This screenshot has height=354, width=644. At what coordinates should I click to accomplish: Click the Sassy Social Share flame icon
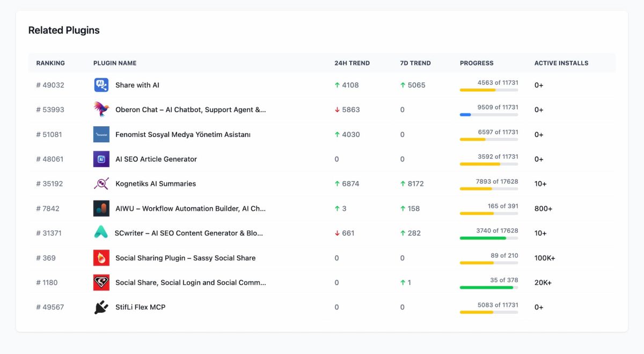101,258
